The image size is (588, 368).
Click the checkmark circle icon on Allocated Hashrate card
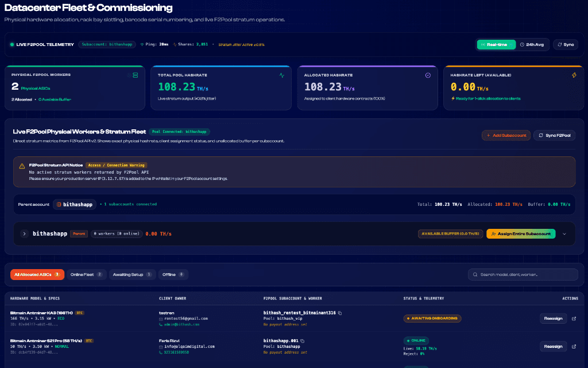pyautogui.click(x=428, y=75)
